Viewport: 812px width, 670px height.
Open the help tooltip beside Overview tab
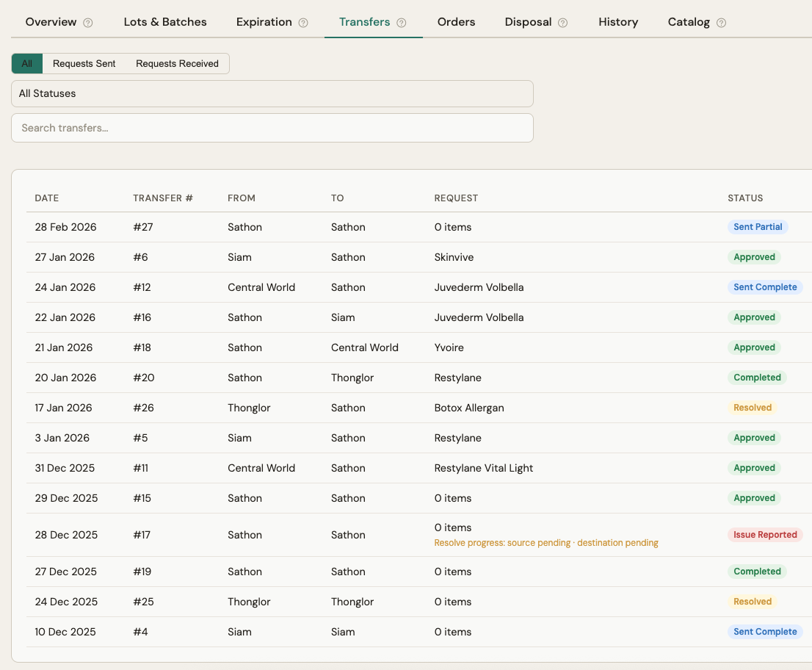tap(89, 22)
